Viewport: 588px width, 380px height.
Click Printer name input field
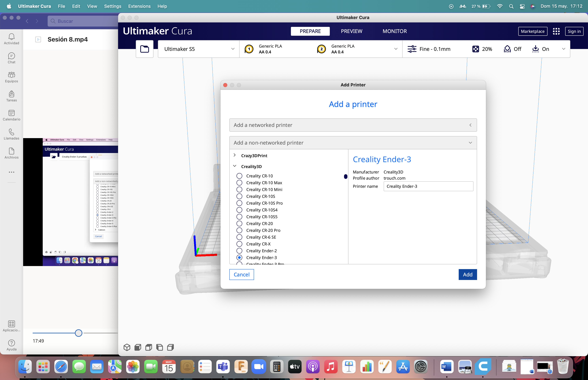[428, 186]
